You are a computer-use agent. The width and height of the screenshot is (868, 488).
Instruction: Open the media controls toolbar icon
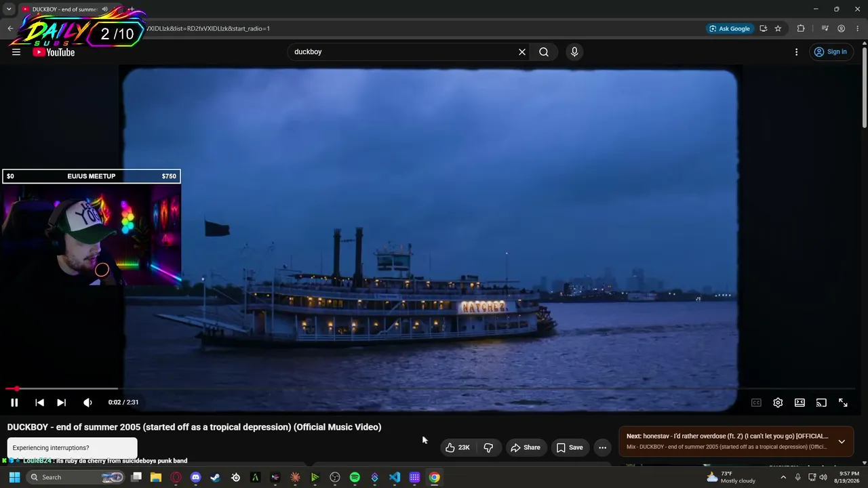(x=825, y=28)
